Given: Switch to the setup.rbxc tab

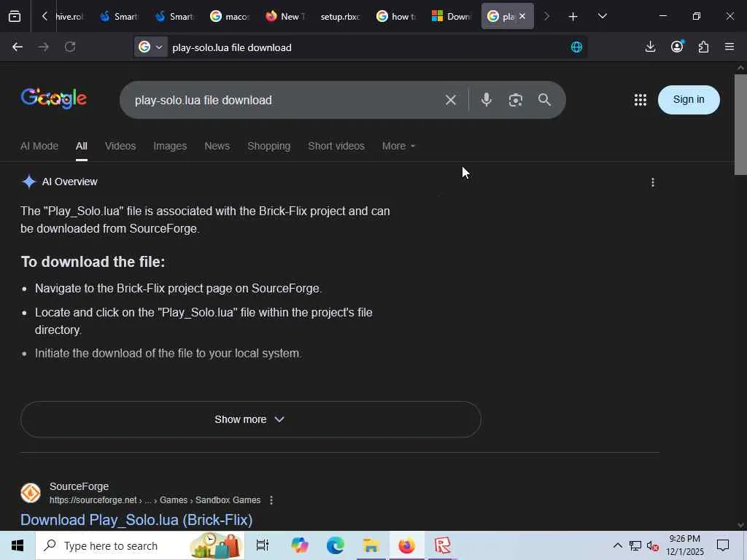Looking at the screenshot, I should click(x=341, y=17).
